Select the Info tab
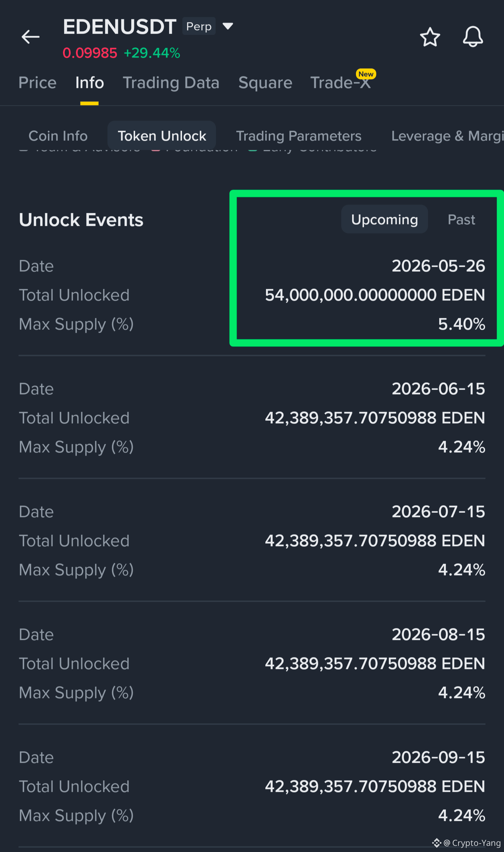The height and width of the screenshot is (852, 504). coord(90,83)
